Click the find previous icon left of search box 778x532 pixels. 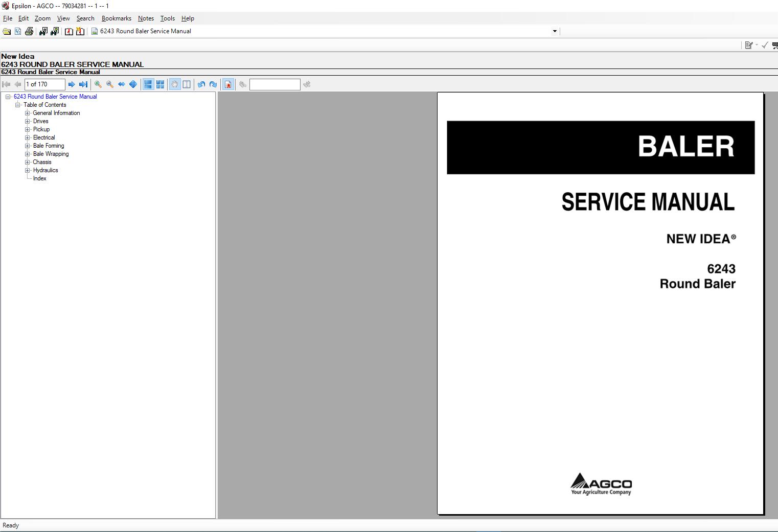[x=243, y=84]
